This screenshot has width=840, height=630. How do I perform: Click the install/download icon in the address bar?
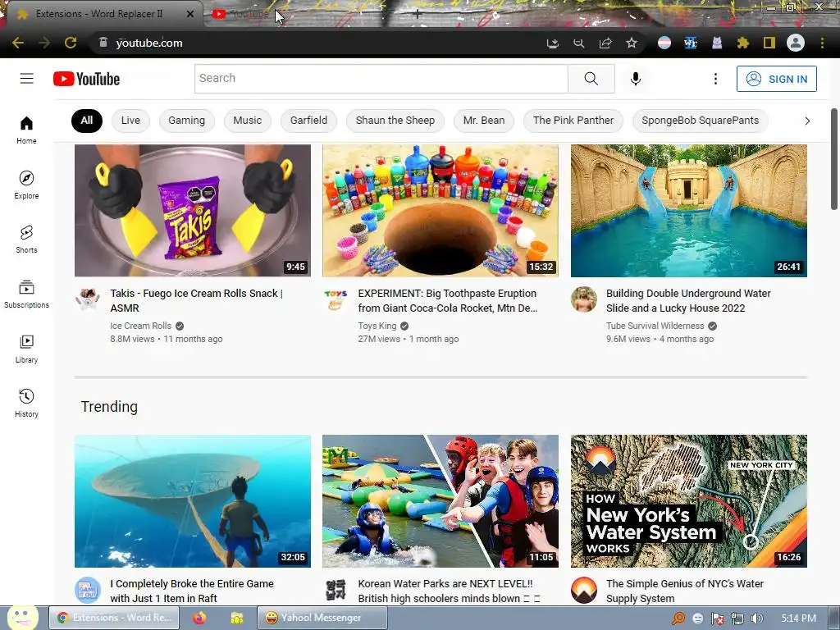(552, 43)
